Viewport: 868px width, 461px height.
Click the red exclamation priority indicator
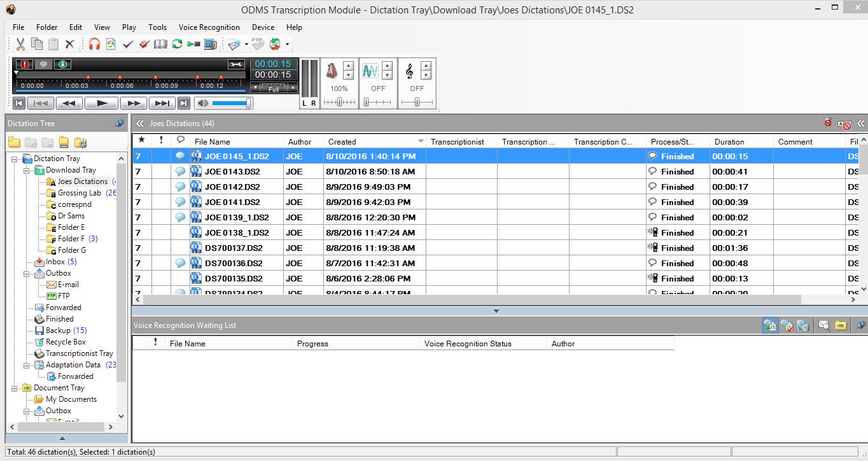(x=25, y=64)
